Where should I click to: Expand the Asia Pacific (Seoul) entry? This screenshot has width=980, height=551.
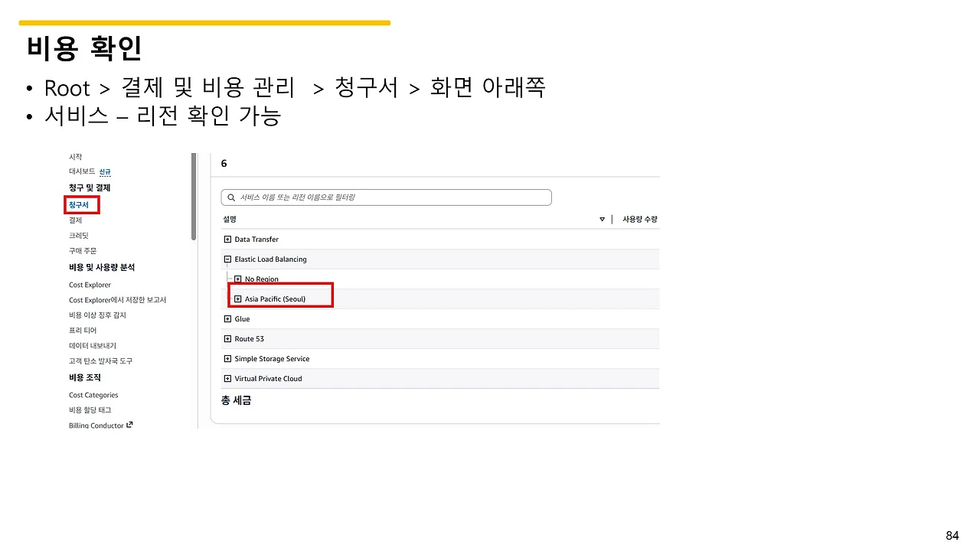(x=238, y=299)
